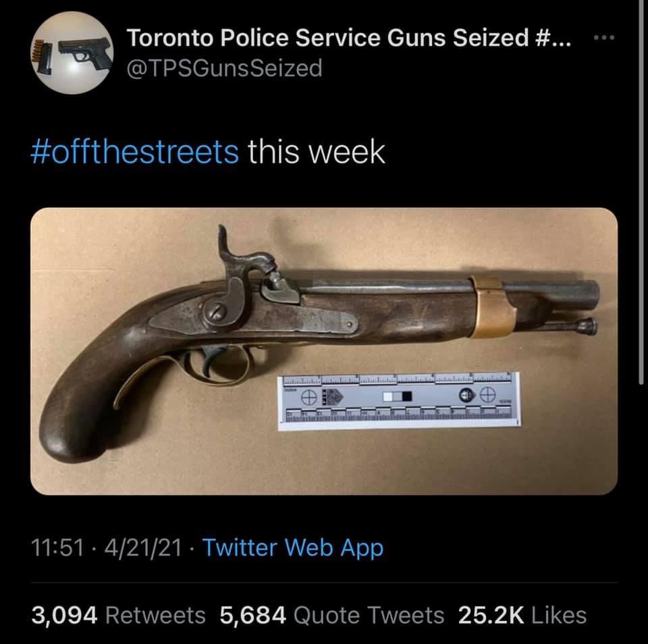648x644 pixels.
Task: Click the 11:51 · 4/21/21 timestamp
Action: (x=107, y=547)
